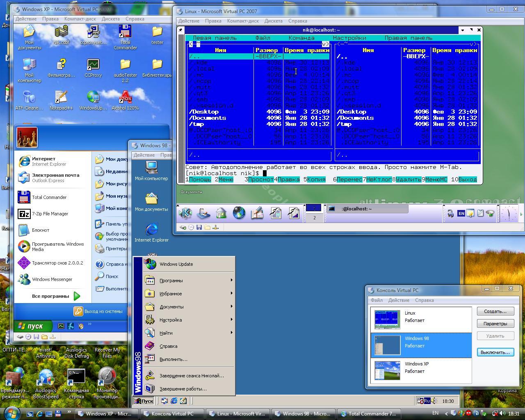This screenshot has width=525, height=420.
Task: Open Дискета menu in the Linux Virtual PC window
Action: pos(273,21)
